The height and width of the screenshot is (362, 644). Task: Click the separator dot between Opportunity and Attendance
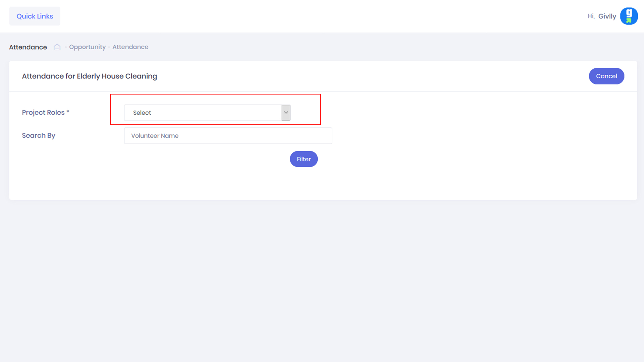109,48
